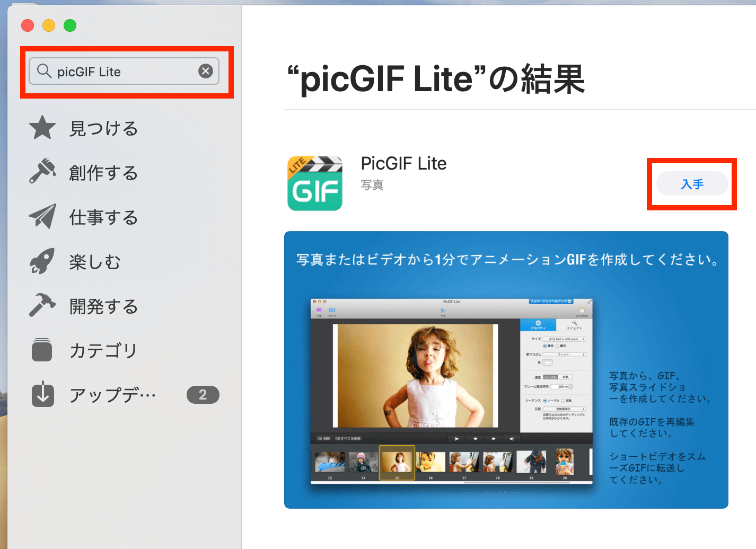Click the updates badge showing 2
This screenshot has width=756, height=549.
(203, 395)
